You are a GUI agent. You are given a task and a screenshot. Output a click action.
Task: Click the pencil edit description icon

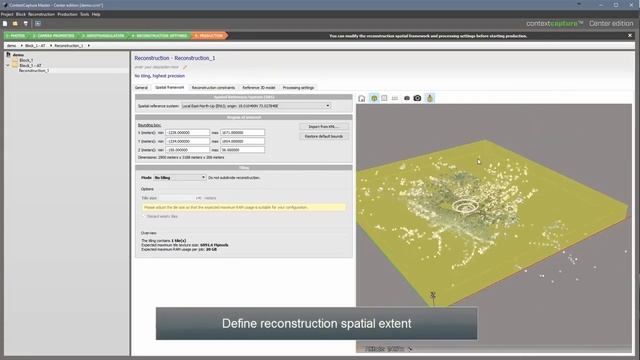tap(185, 67)
